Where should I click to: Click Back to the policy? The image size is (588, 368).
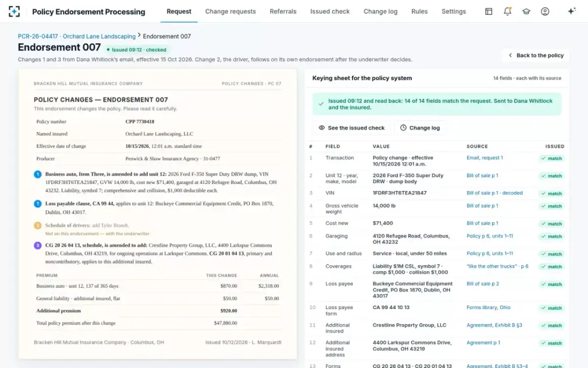click(x=536, y=55)
